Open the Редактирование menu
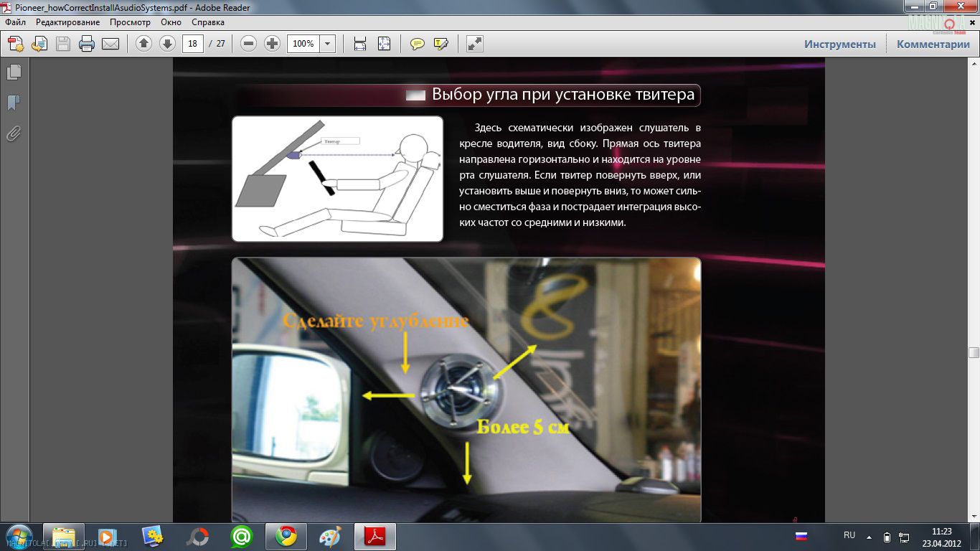 click(x=68, y=22)
